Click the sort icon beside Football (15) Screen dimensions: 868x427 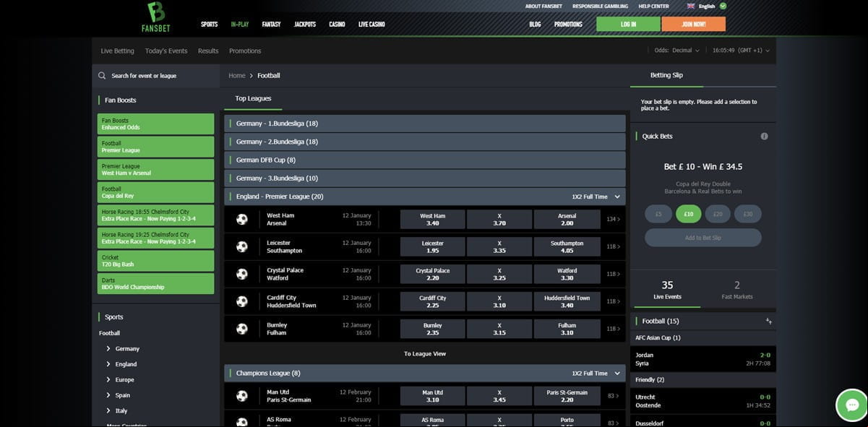tap(768, 321)
